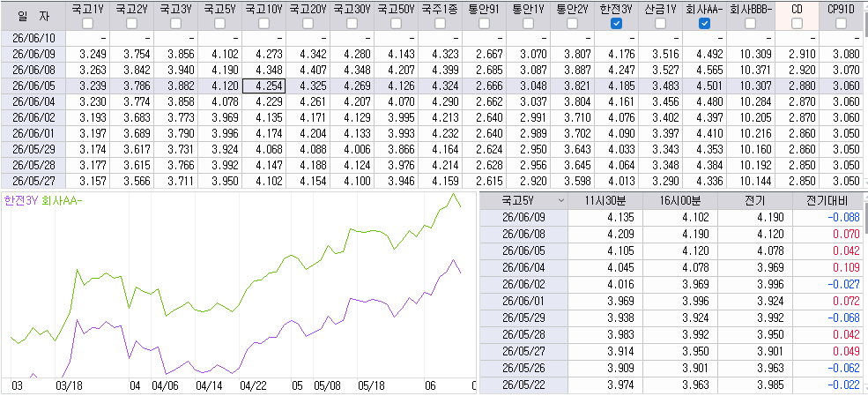868x396 pixels.
Task: Select the 26/05/28 date in the top table
Action: [x=33, y=166]
